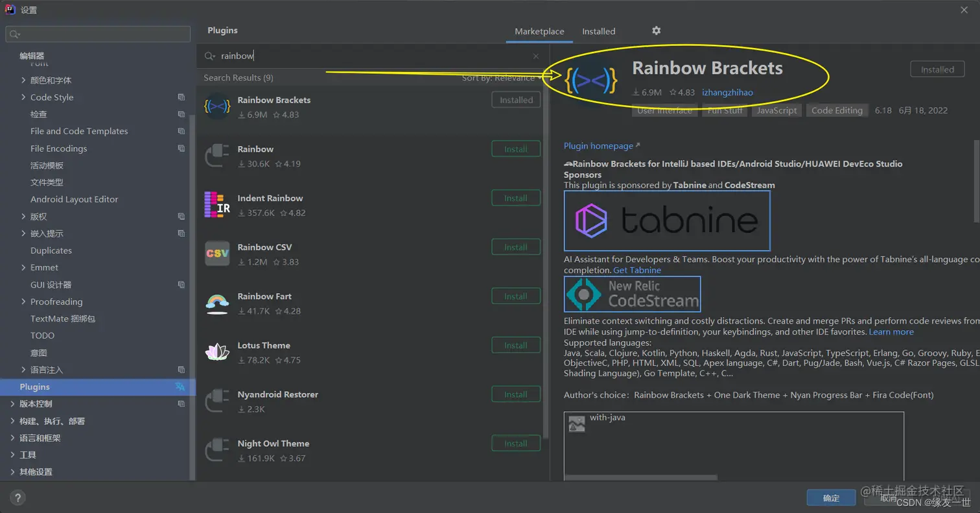This screenshot has width=980, height=513.
Task: Click the Nyandroid Restorer plug icon
Action: (x=217, y=401)
